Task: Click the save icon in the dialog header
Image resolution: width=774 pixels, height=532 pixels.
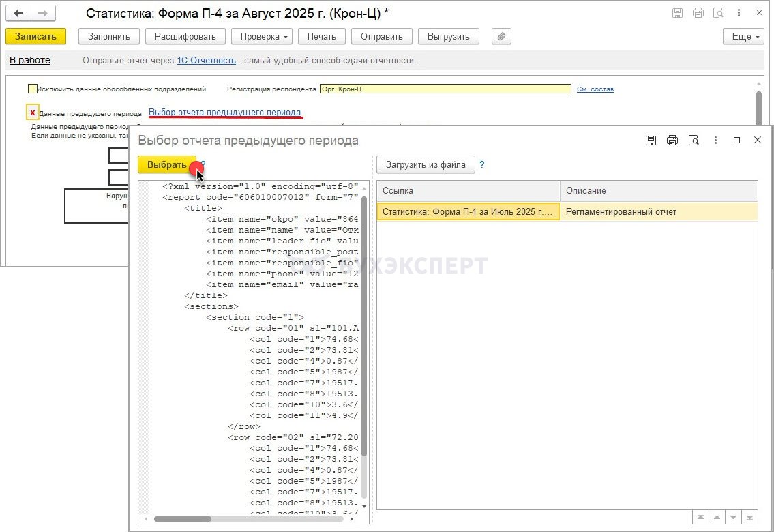Action: coord(651,141)
